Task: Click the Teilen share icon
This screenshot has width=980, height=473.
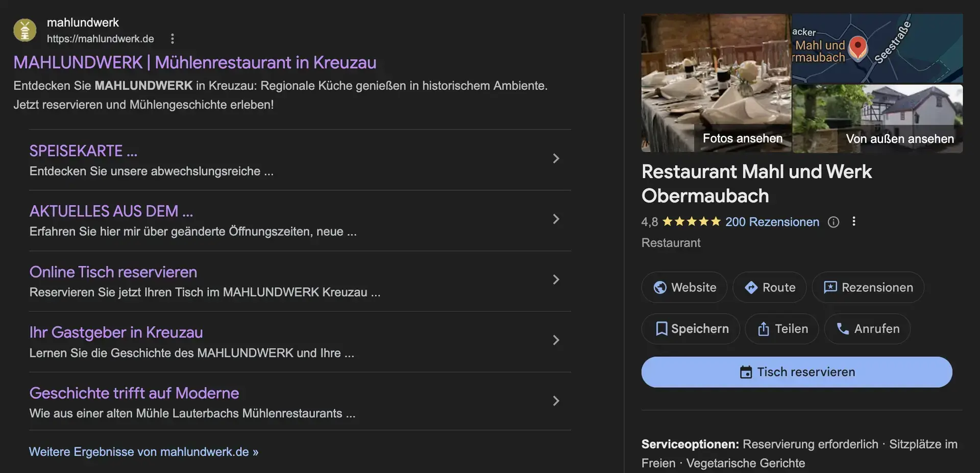Action: [763, 329]
